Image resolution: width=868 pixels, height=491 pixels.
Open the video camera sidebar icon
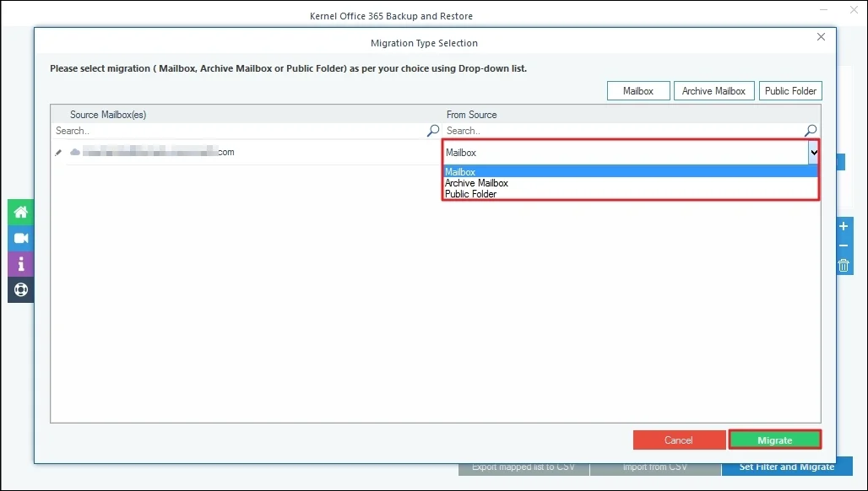pyautogui.click(x=21, y=238)
